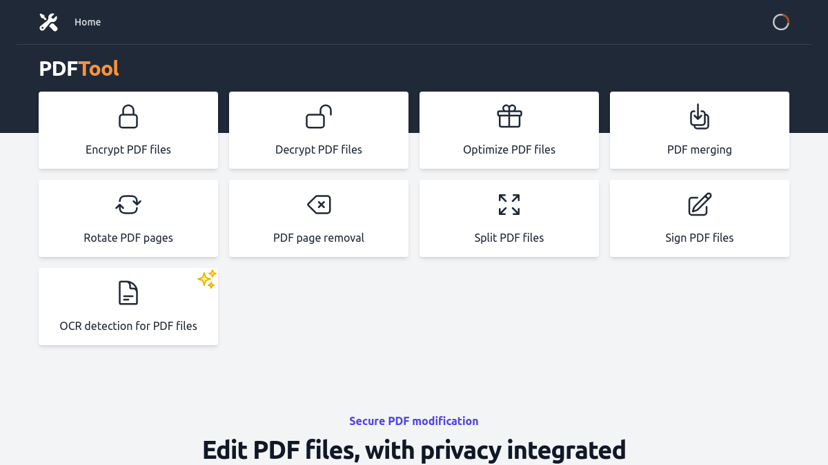
Task: Click the yellow sparkles badge on OCR card
Action: click(207, 279)
